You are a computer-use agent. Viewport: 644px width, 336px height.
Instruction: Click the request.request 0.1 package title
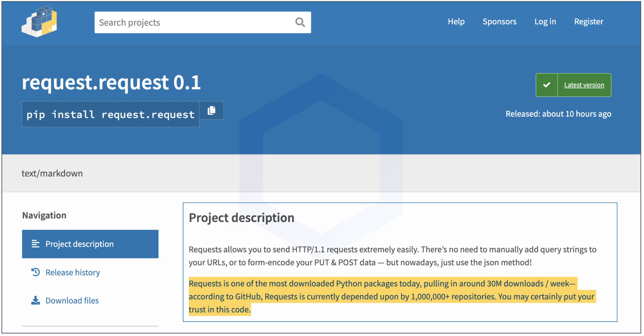click(x=111, y=82)
